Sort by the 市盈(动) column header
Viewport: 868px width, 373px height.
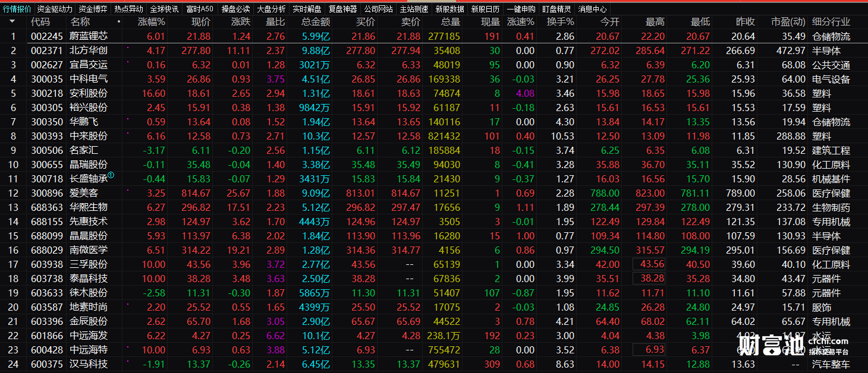pos(788,22)
